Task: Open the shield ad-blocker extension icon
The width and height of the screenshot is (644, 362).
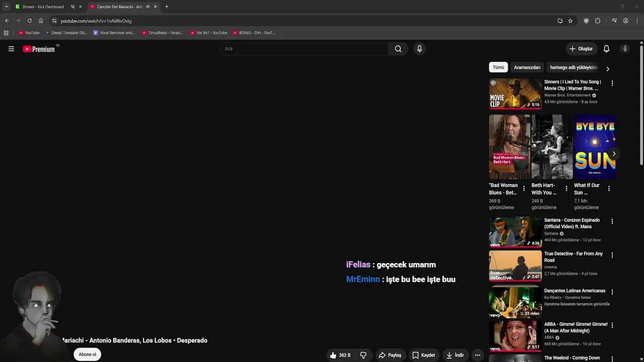Action: 586,21
